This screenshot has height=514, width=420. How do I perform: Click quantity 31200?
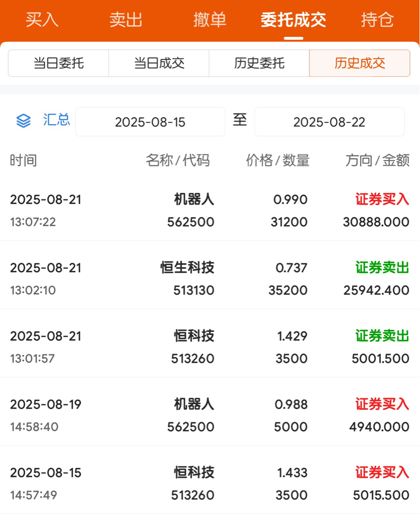pyautogui.click(x=289, y=222)
